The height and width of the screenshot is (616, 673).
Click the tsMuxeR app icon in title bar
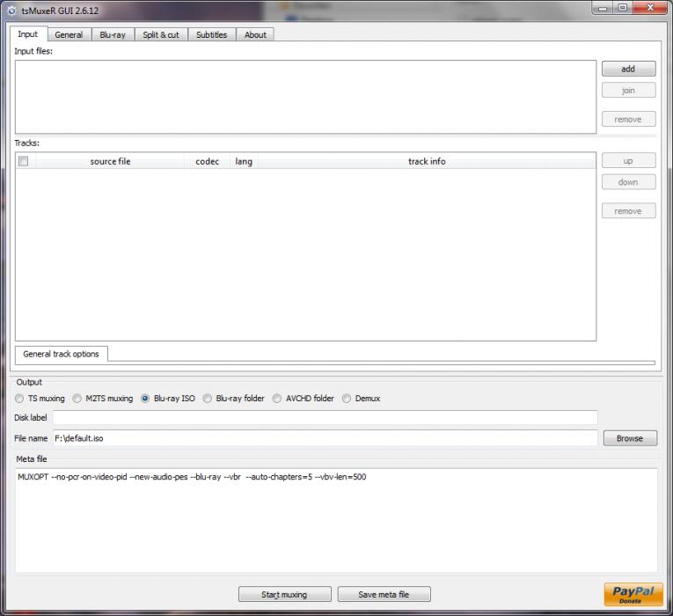(x=11, y=11)
